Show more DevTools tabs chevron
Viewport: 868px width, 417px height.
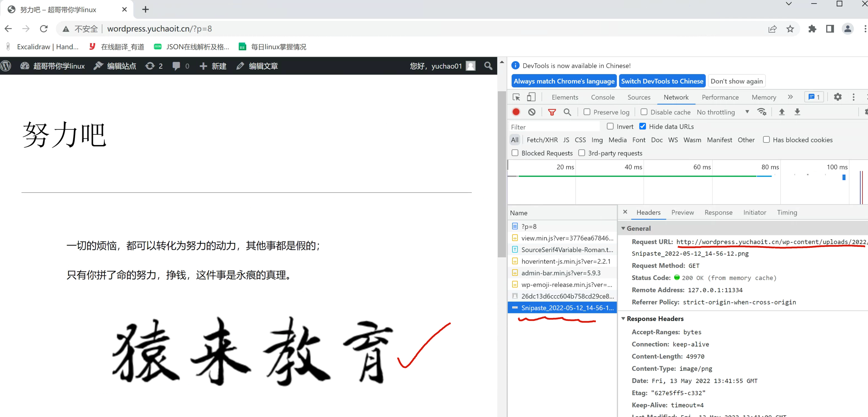(790, 97)
